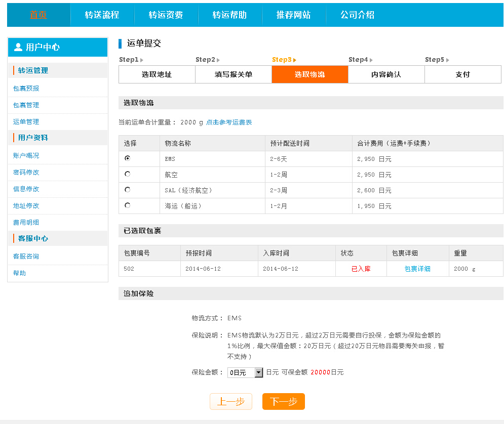Open 密码修改 password change page

click(x=25, y=172)
